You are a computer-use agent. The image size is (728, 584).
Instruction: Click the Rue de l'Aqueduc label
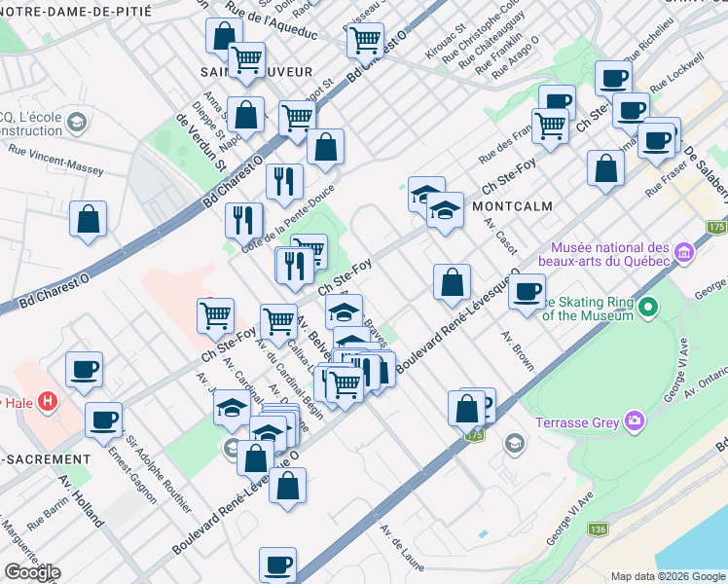pos(272,20)
